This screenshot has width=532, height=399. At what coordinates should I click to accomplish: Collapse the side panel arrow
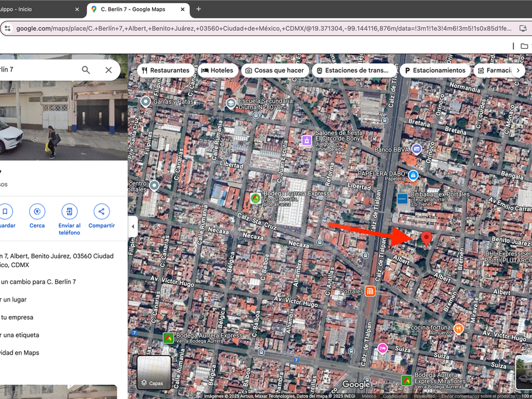click(133, 226)
